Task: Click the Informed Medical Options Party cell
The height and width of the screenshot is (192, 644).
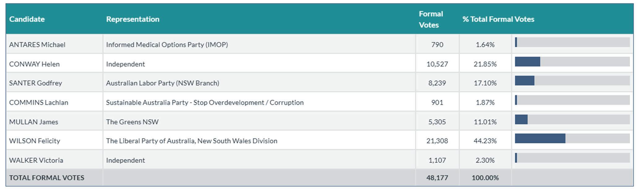Action: (167, 45)
